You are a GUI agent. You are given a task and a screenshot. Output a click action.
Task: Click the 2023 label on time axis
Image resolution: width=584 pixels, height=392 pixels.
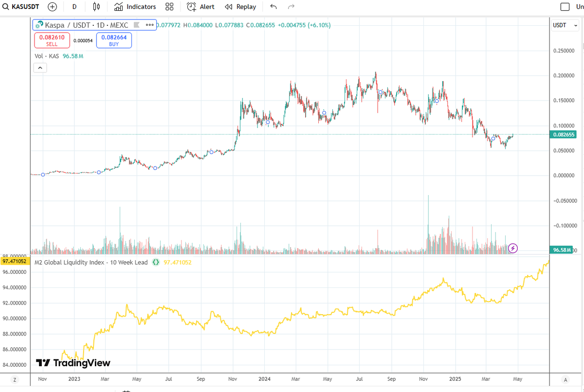click(74, 378)
